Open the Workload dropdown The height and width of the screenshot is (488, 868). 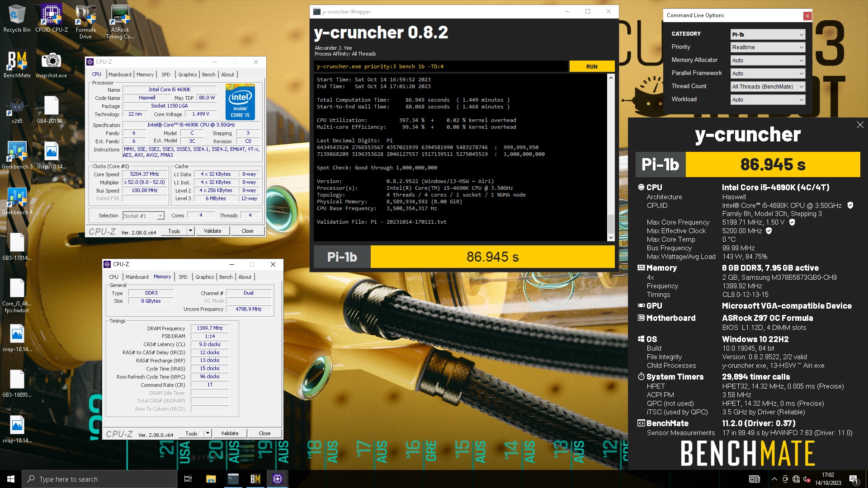tap(768, 100)
